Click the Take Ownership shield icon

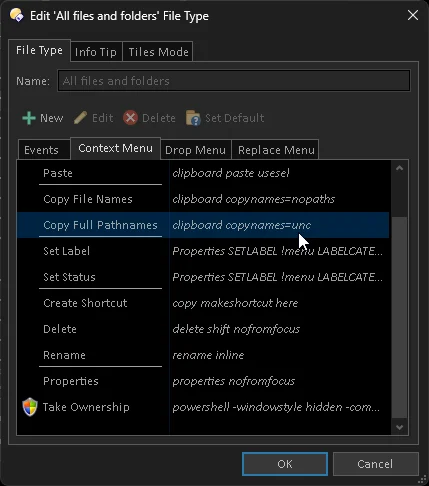(x=30, y=407)
